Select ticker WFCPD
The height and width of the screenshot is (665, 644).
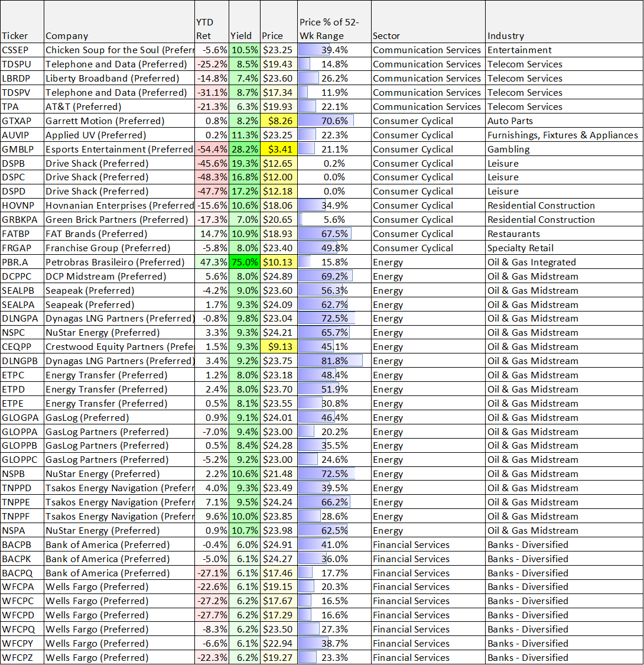22,615
